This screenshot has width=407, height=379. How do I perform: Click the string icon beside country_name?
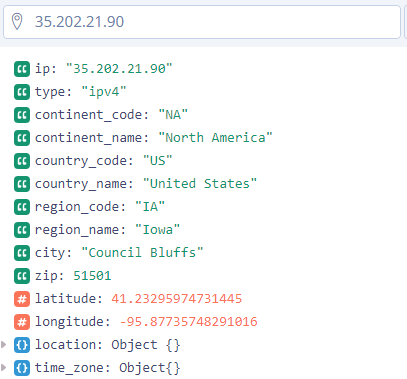coord(22,184)
